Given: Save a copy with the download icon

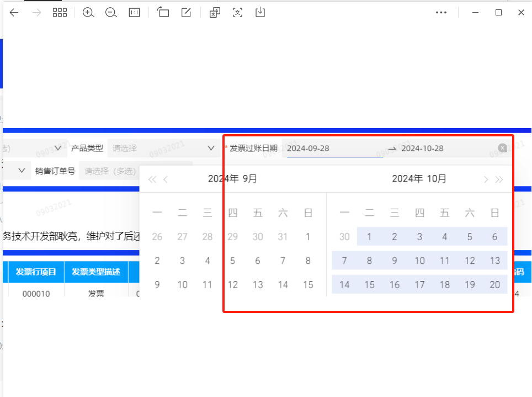Looking at the screenshot, I should point(260,13).
